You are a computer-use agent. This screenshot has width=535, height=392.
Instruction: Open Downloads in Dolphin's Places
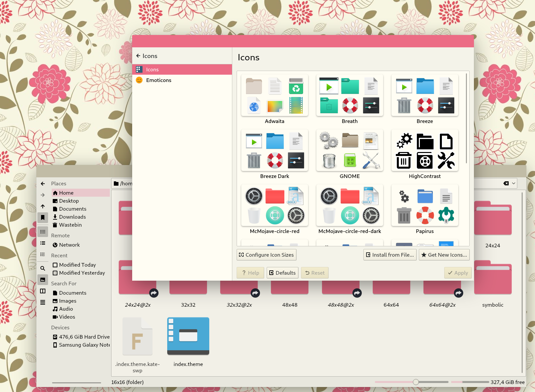pos(81,217)
